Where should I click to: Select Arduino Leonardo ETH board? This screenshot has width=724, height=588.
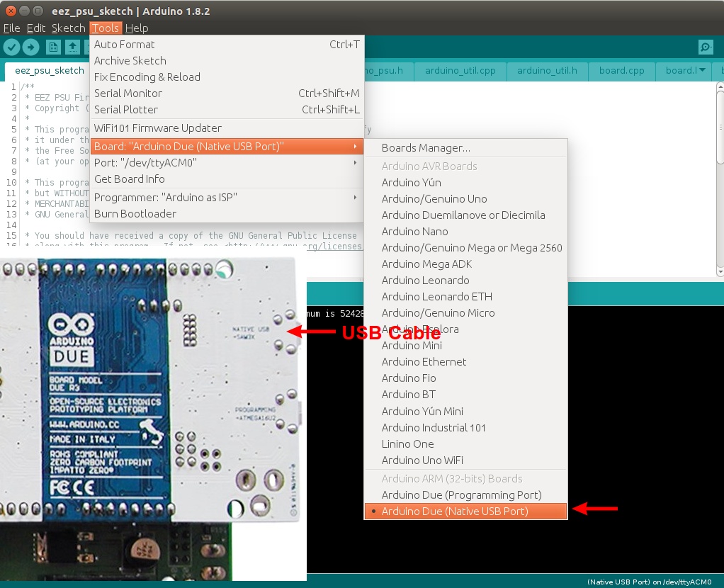pos(466,297)
